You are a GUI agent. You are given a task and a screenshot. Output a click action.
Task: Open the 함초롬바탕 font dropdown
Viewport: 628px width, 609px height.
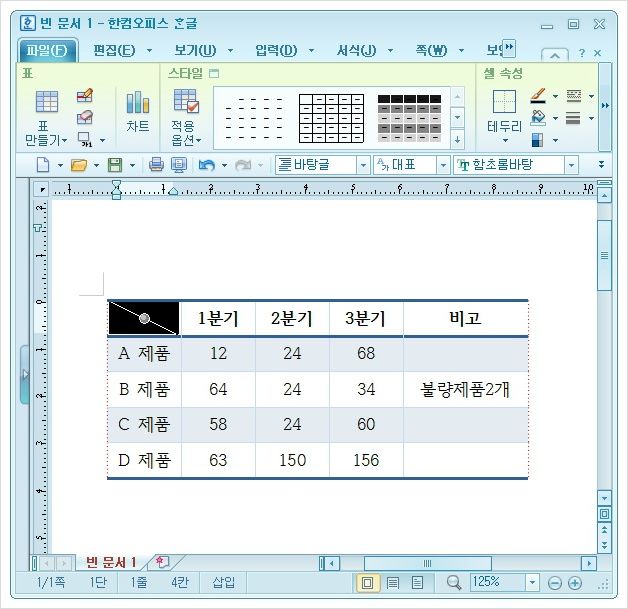[x=571, y=165]
